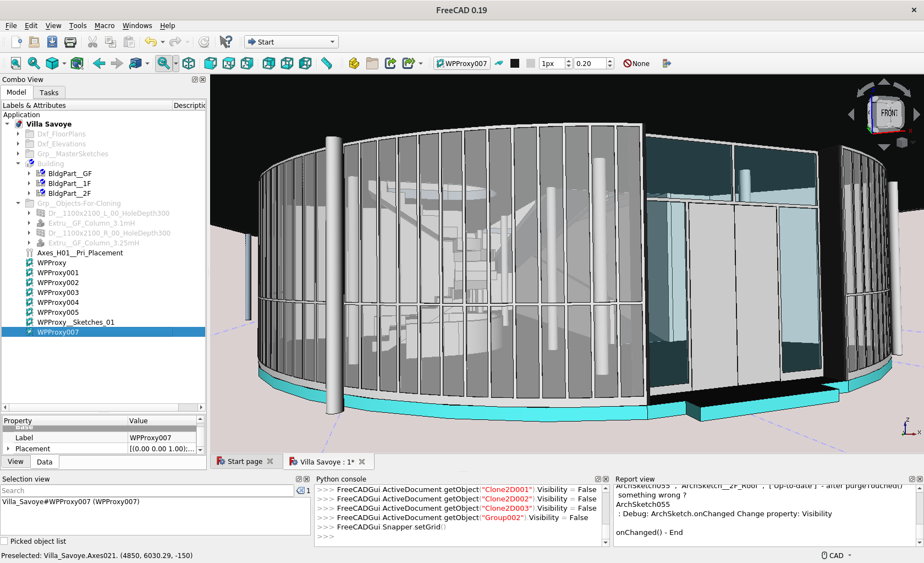This screenshot has width=924, height=563.
Task: Click the WPProxy007 working plane button
Action: pos(462,63)
